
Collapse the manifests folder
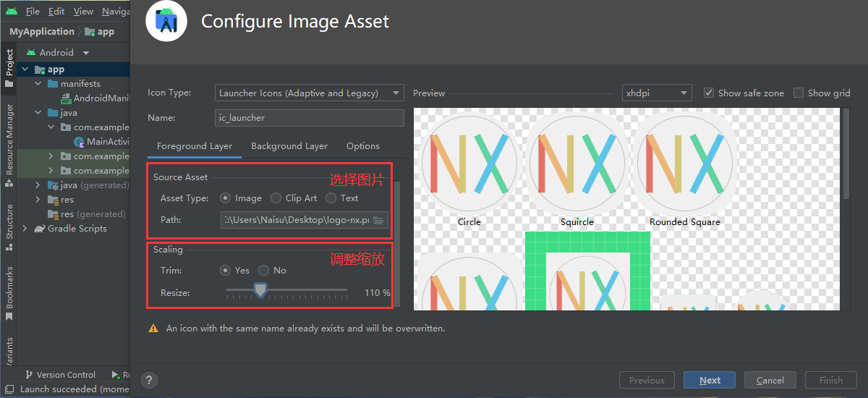coord(38,84)
